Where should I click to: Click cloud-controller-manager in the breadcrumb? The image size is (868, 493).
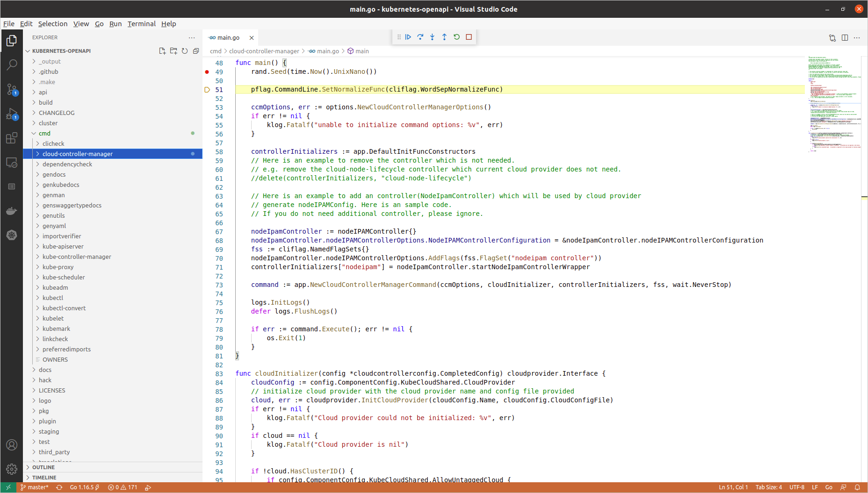tap(264, 51)
